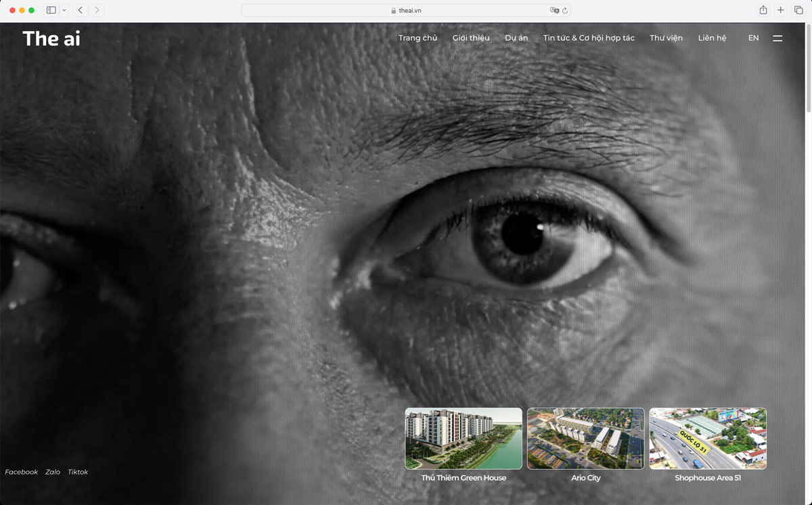Click the translate icon in address bar
812x505 pixels.
pos(555,11)
